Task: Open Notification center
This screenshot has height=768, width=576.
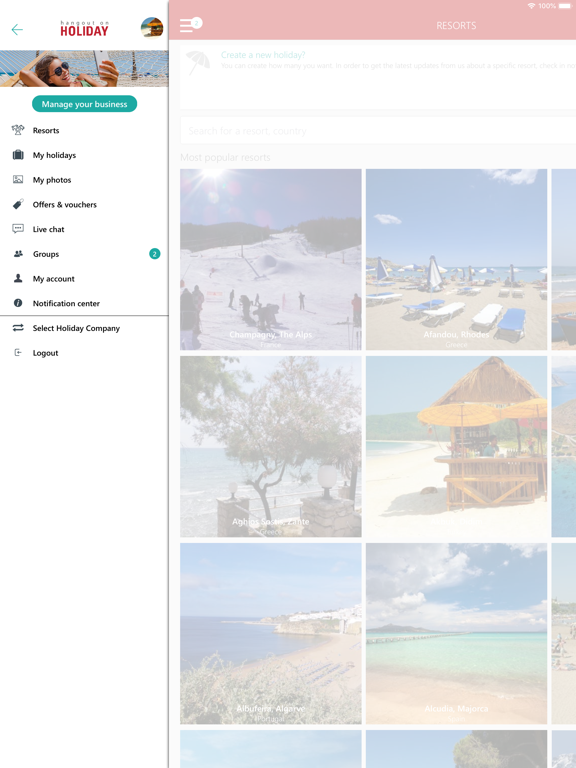Action: click(x=66, y=303)
